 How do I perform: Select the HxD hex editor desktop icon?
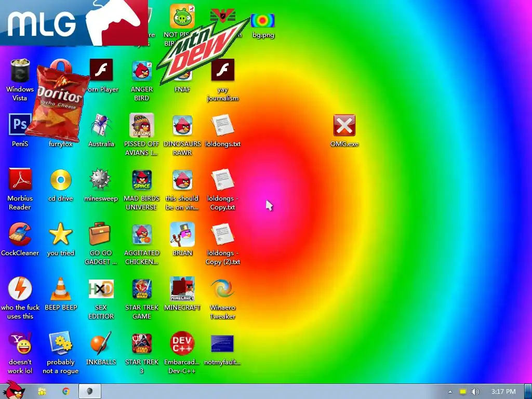pos(101,289)
